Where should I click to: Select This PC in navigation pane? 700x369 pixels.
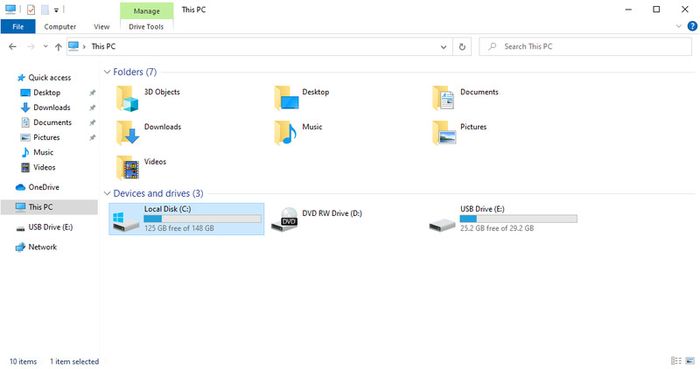49,207
